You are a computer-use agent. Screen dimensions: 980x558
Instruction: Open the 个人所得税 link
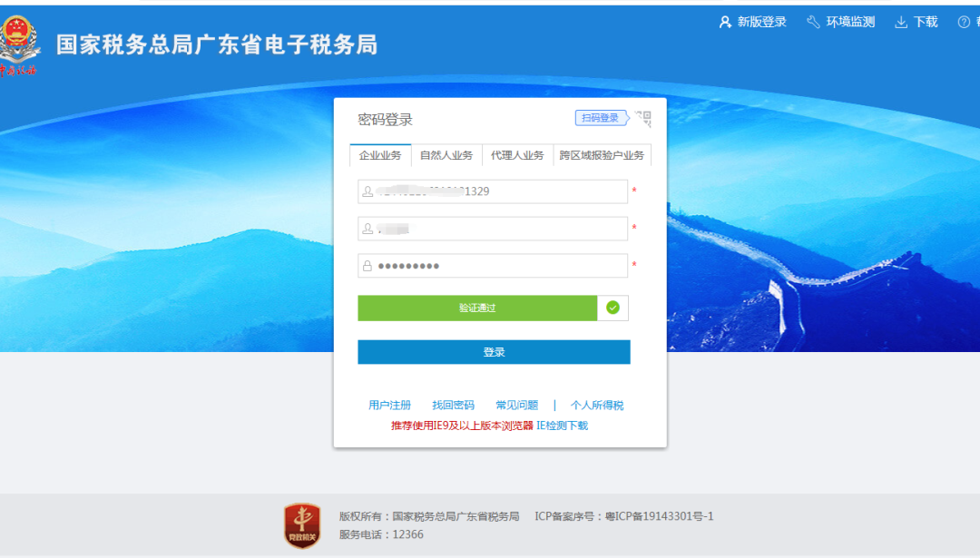click(x=597, y=405)
